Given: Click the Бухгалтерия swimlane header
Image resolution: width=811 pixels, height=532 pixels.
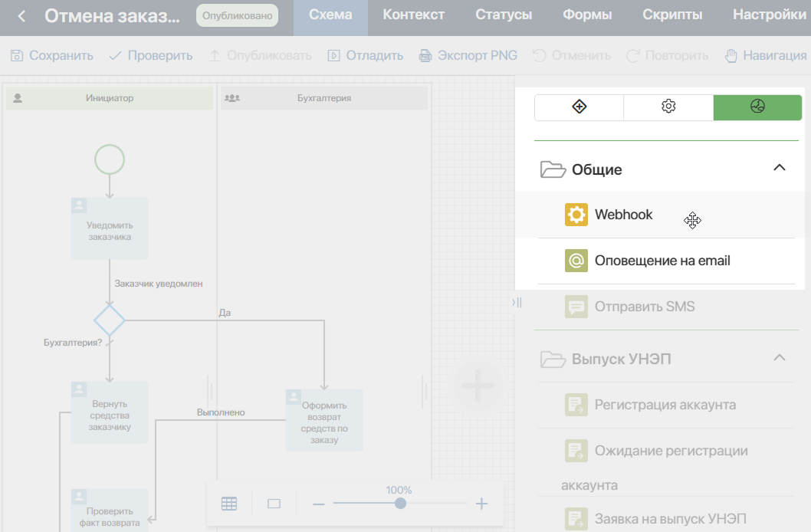Looking at the screenshot, I should 324,98.
